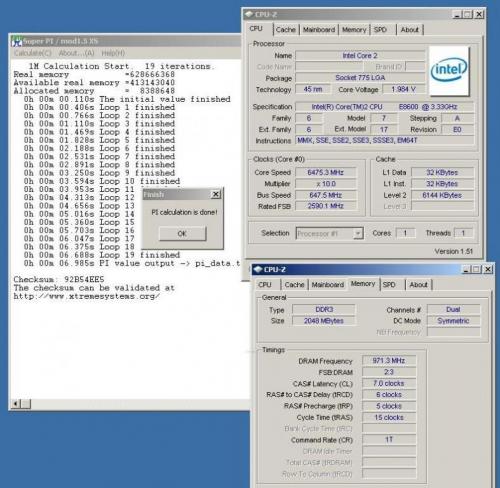500x488 pixels.
Task: Open the Help(H) menu in Super PI
Action: [x=113, y=53]
